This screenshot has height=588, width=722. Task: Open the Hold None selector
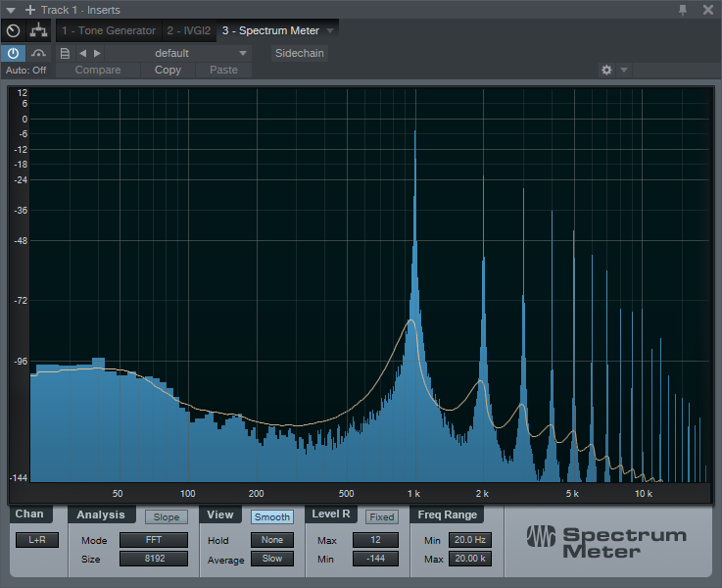click(272, 540)
